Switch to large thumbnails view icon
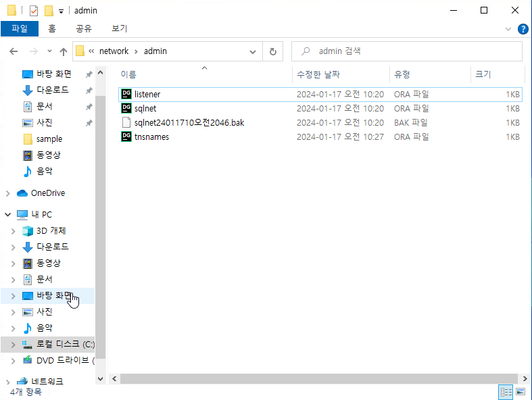The width and height of the screenshot is (532, 400). click(x=521, y=392)
